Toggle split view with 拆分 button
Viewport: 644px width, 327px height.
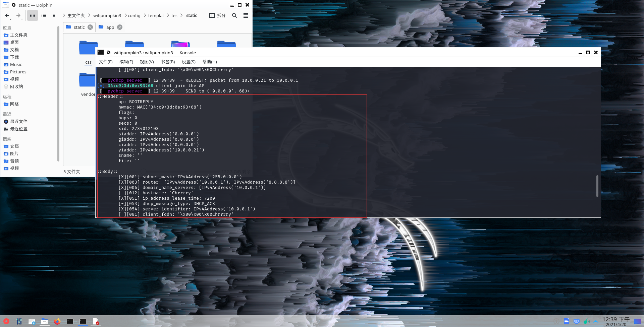tap(217, 15)
